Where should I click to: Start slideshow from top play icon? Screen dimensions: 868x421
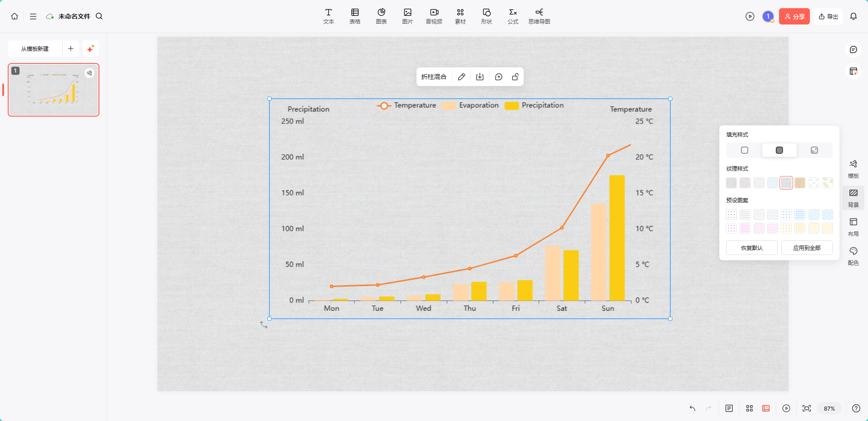click(x=750, y=16)
